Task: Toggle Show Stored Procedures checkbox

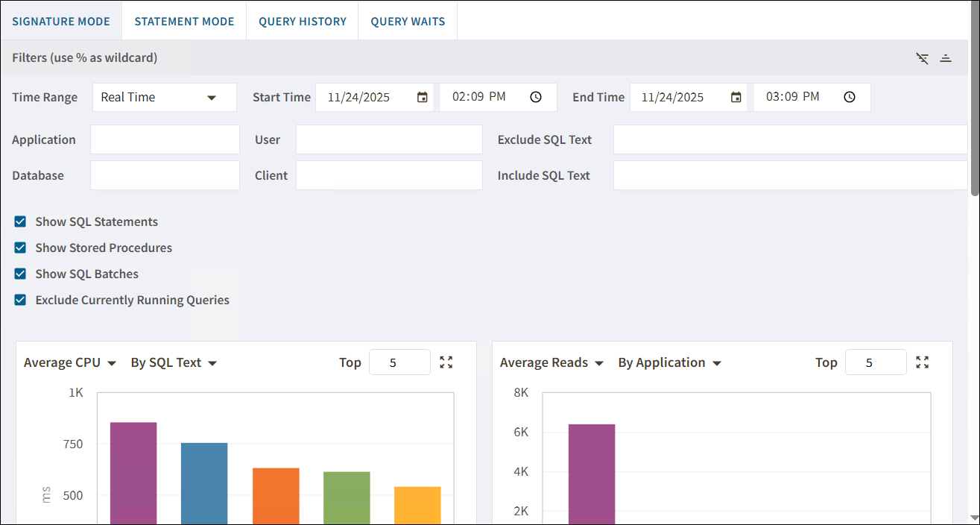Action: click(20, 248)
